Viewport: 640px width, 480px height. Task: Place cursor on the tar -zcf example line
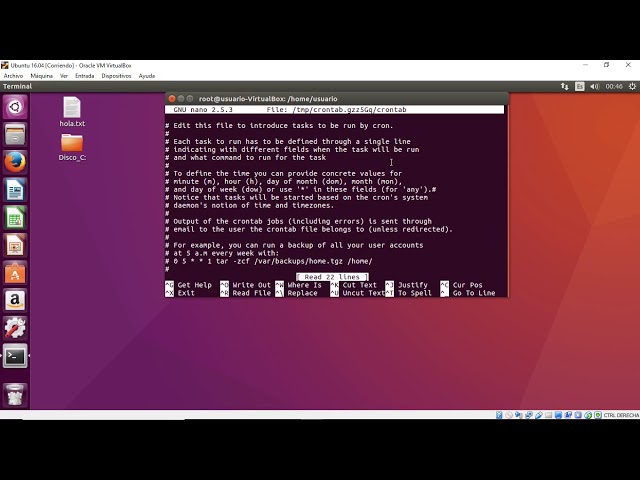click(x=269, y=261)
